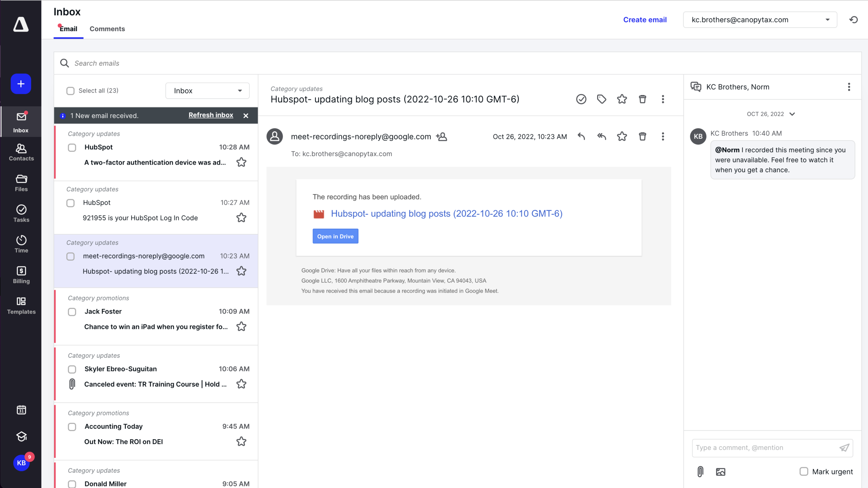The height and width of the screenshot is (488, 868).
Task: Select the Email tab
Action: click(68, 29)
